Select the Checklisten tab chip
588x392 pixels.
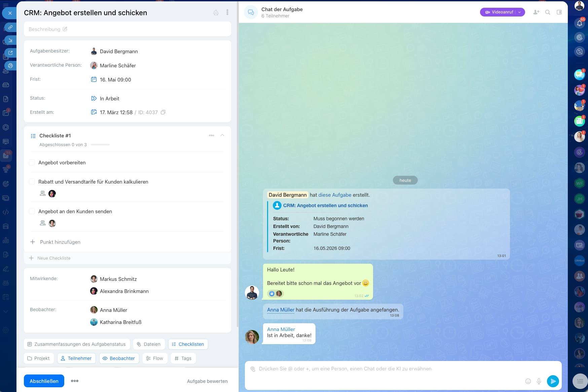tap(188, 344)
